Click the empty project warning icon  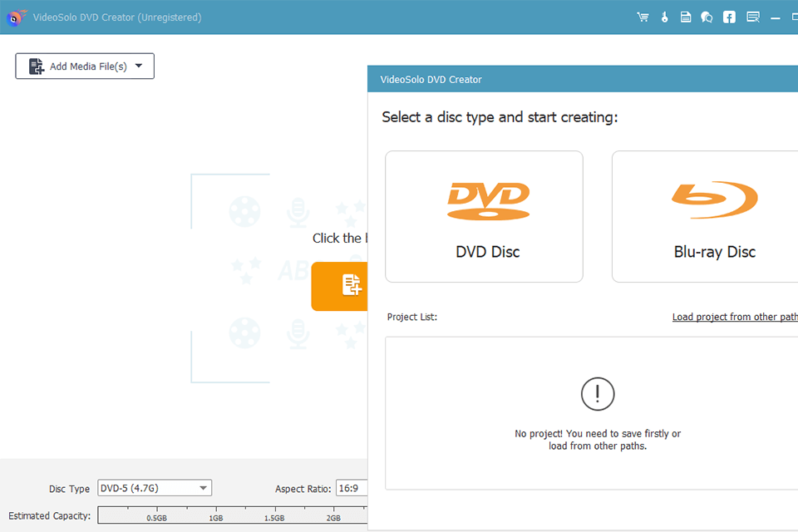pyautogui.click(x=597, y=394)
